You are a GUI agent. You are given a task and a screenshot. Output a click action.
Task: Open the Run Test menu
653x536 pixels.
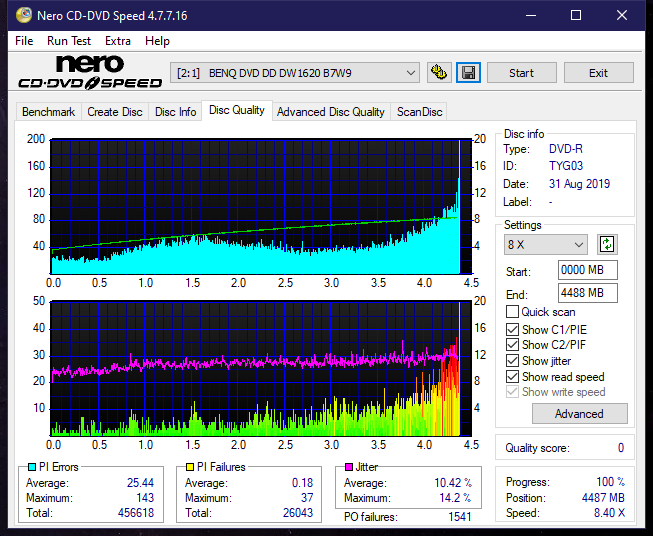coord(69,41)
